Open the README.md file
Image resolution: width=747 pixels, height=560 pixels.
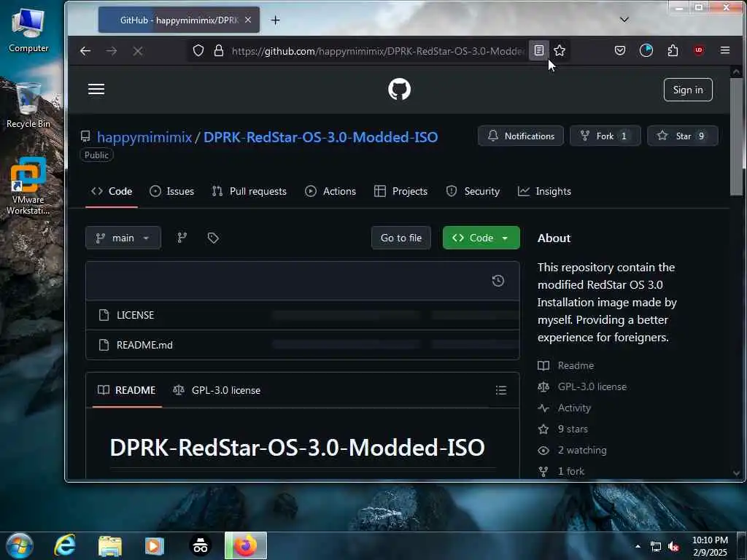coord(144,345)
